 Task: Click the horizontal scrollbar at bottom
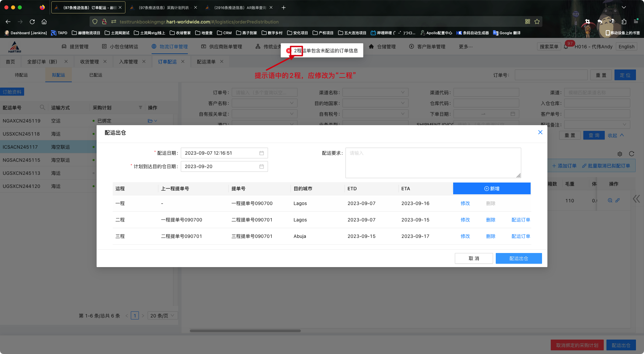245,331
